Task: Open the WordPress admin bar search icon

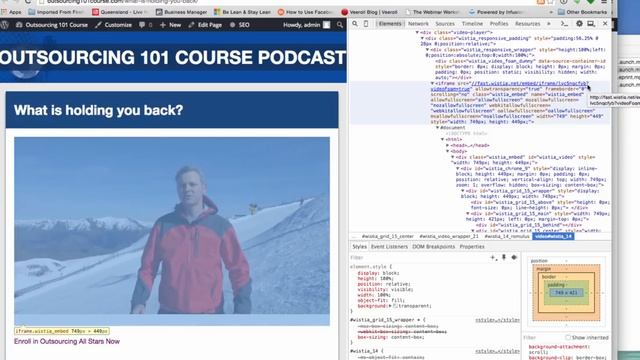Action: pos(340,25)
